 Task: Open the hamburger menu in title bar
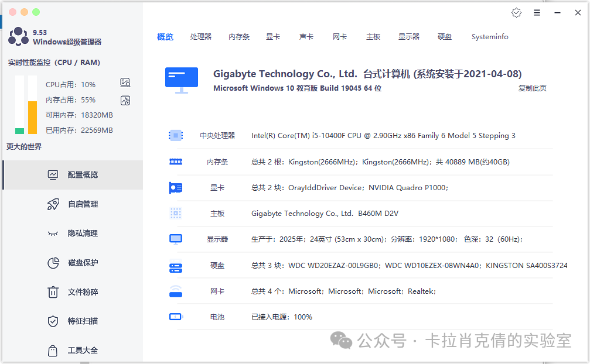tap(537, 12)
